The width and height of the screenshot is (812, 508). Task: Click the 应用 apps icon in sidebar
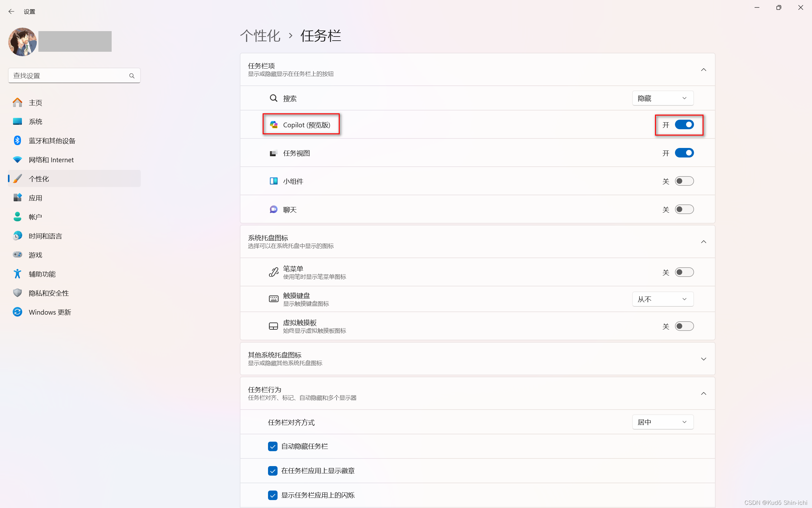17,197
